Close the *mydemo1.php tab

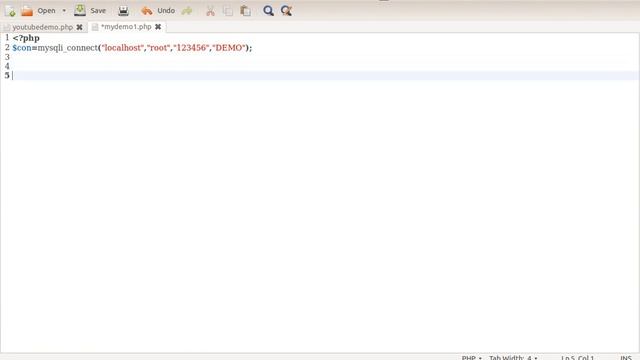pos(158,27)
